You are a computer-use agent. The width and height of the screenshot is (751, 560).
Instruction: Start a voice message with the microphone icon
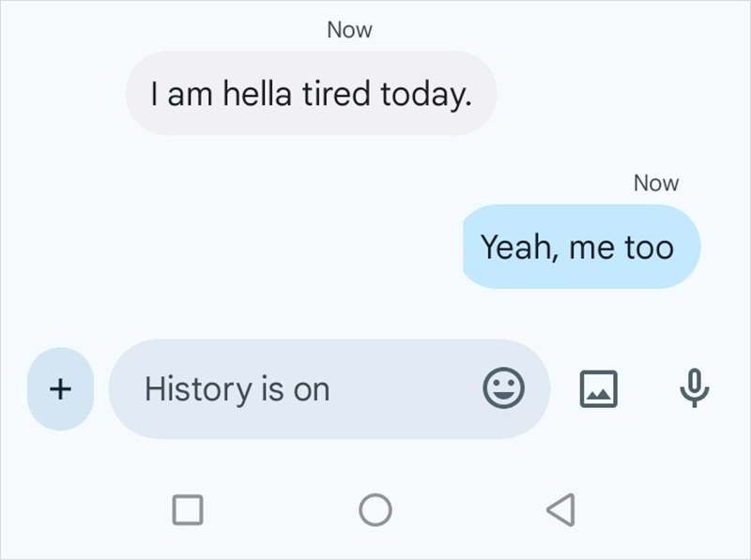[693, 388]
